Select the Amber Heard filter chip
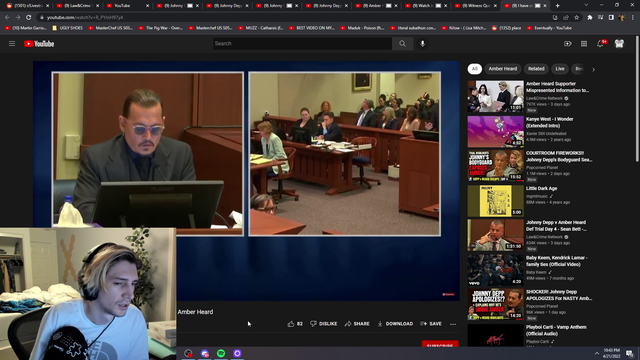Screen dimensions: 640x360 pos(503,69)
